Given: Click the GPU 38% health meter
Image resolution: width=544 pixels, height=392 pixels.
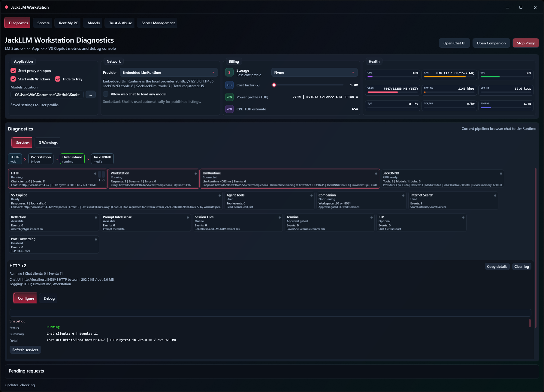Looking at the screenshot, I should (506, 74).
